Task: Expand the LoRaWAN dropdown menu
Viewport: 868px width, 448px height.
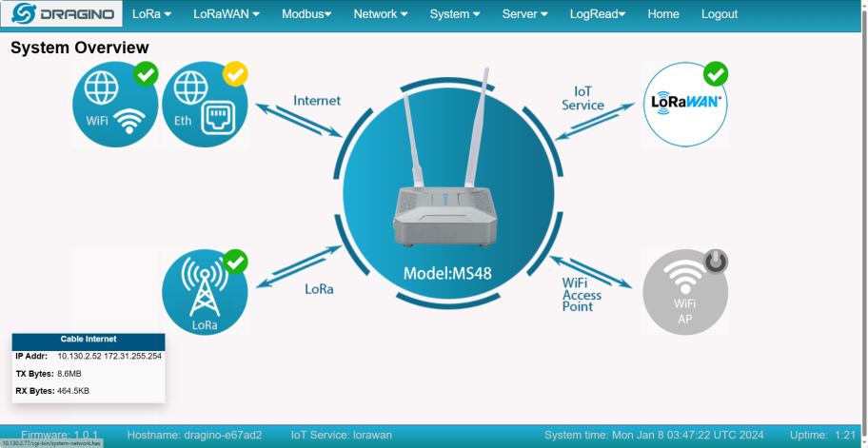Action: pos(227,14)
